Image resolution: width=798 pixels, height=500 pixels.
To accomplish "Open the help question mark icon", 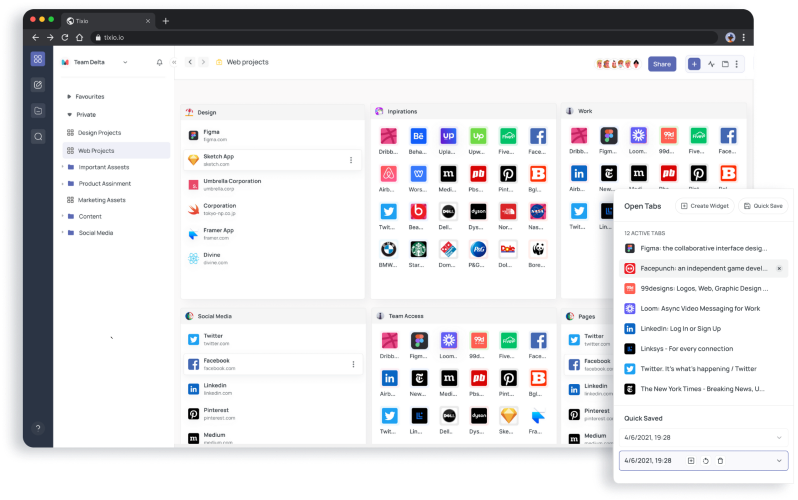I will click(x=38, y=428).
